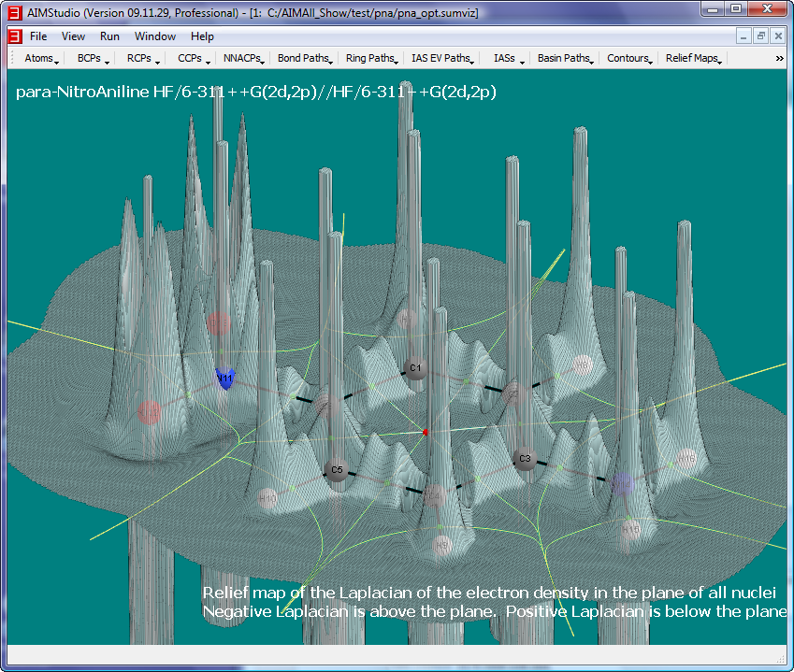Expand the Contours dropdown

click(x=629, y=58)
